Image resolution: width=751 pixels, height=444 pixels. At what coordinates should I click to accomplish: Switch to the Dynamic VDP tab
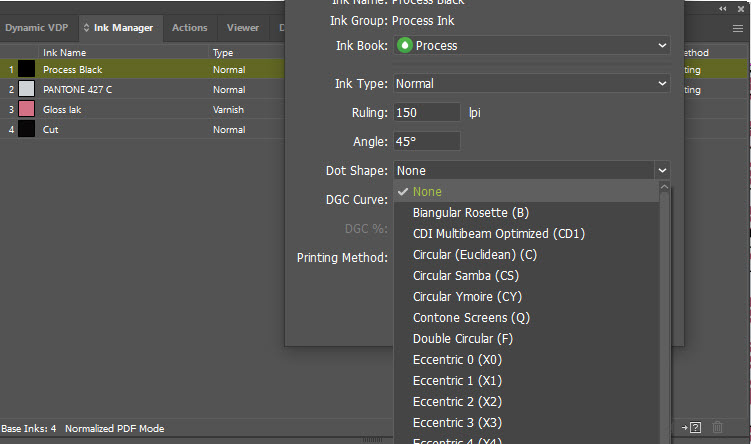tap(38, 28)
